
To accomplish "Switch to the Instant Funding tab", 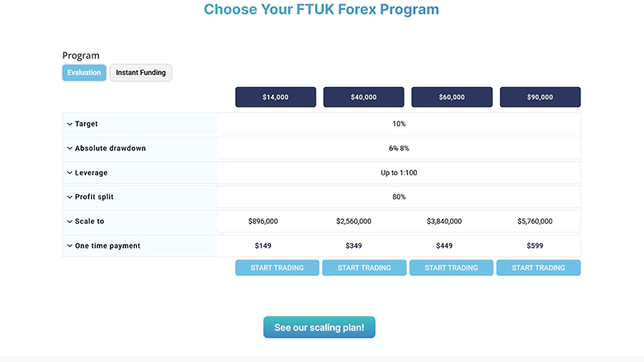I will (141, 72).
